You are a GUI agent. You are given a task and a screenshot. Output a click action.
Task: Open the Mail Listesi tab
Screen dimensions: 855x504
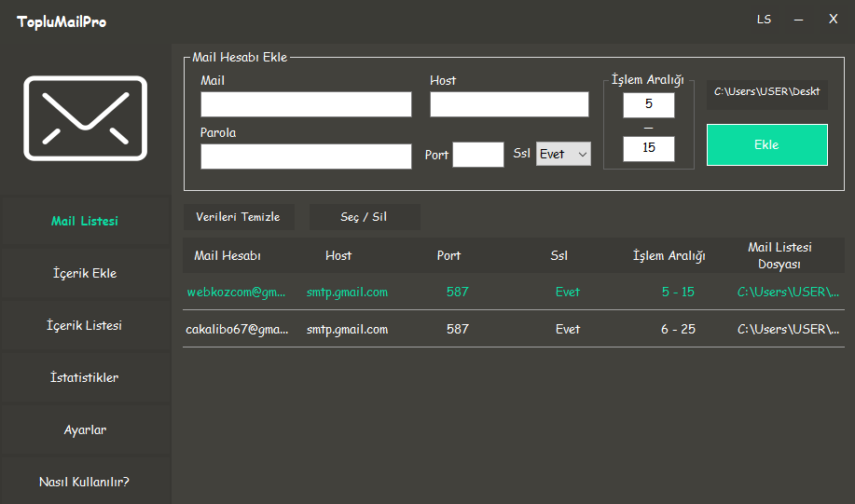[85, 222]
